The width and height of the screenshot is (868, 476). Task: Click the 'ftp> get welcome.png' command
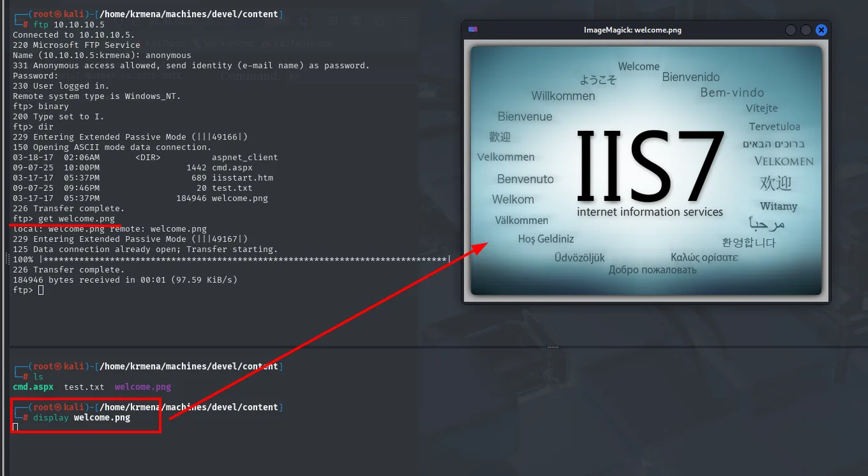[x=64, y=218]
